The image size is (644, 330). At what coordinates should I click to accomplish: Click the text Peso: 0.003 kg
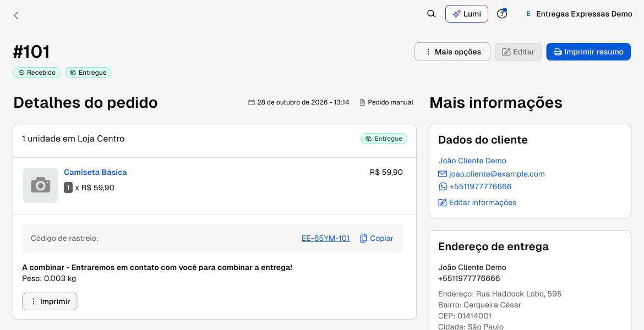[49, 279]
